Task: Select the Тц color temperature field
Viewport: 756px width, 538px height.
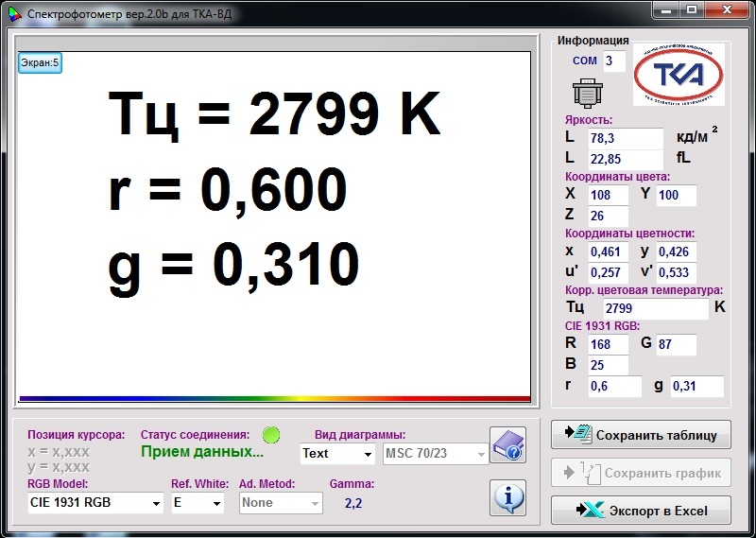Action: [x=654, y=308]
